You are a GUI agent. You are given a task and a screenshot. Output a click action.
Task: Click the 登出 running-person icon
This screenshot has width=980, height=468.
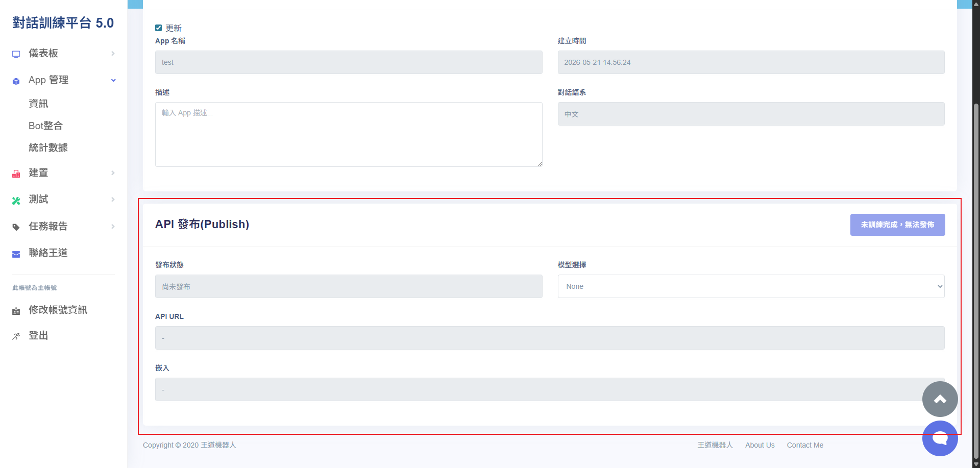point(16,336)
